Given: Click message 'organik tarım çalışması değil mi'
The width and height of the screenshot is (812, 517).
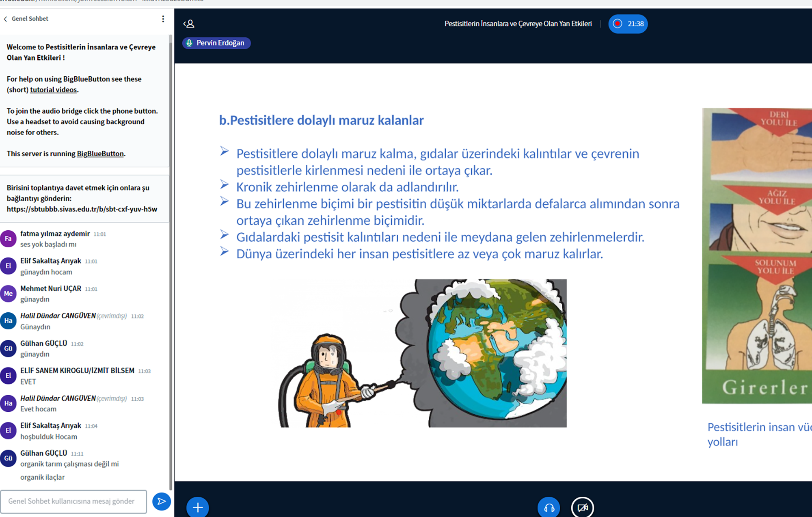Looking at the screenshot, I should pyautogui.click(x=69, y=464).
